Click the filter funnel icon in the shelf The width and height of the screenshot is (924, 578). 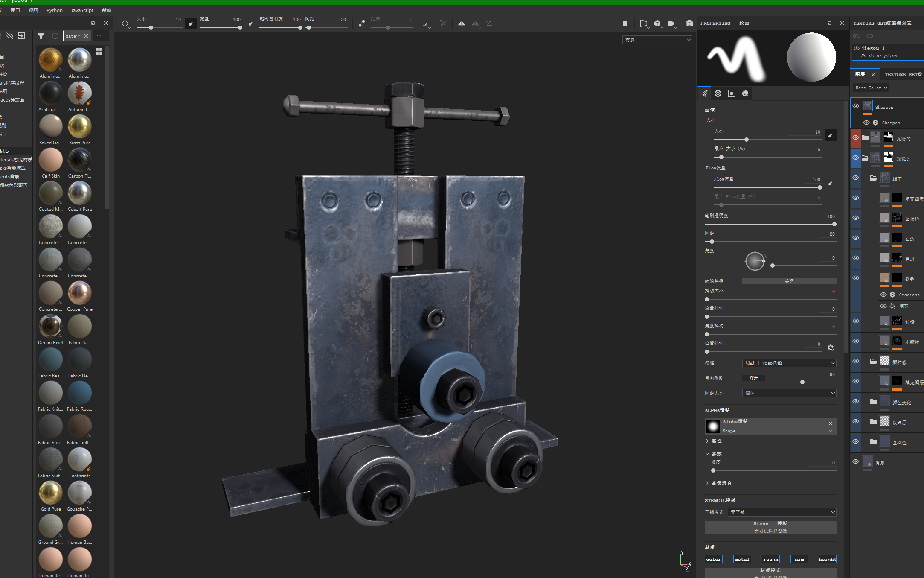pyautogui.click(x=41, y=36)
